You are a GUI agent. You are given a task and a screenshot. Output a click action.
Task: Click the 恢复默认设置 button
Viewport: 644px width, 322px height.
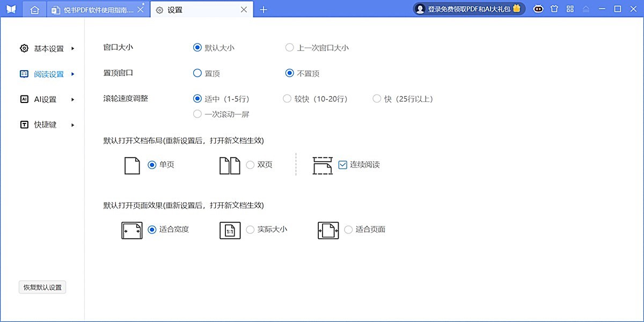(x=42, y=287)
